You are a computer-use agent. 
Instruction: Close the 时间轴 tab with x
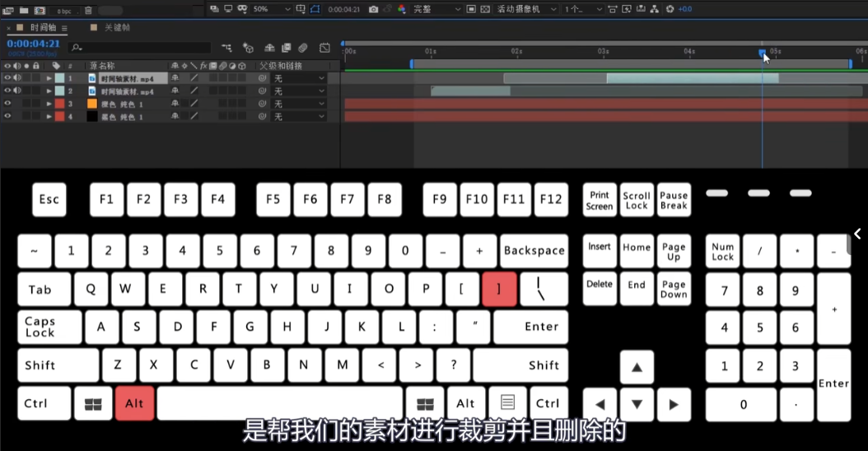pos(8,28)
